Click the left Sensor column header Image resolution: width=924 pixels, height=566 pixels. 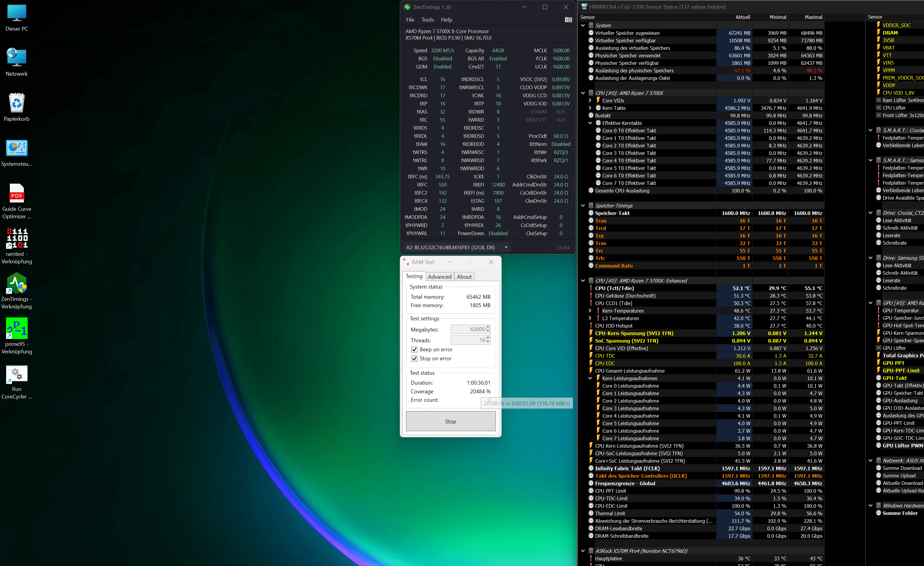pyautogui.click(x=648, y=17)
